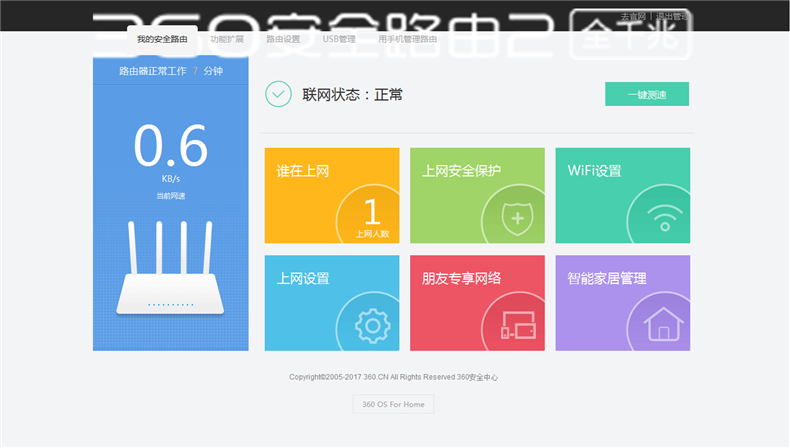Click the green checkmark status icon

tap(278, 94)
